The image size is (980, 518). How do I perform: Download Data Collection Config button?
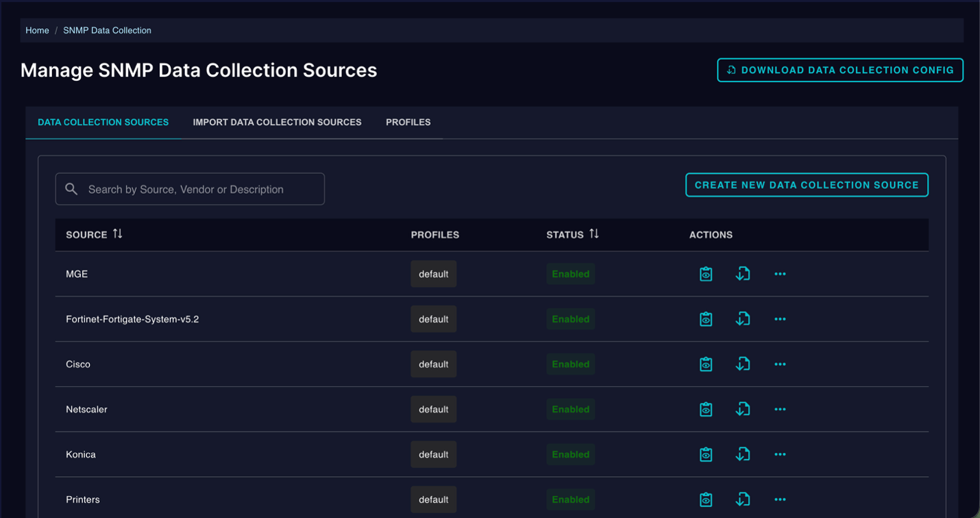coord(840,70)
